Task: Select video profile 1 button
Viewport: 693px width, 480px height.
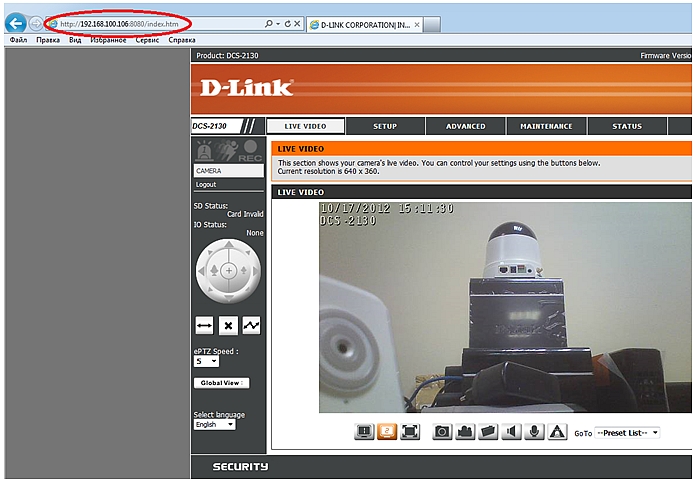Action: [364, 432]
